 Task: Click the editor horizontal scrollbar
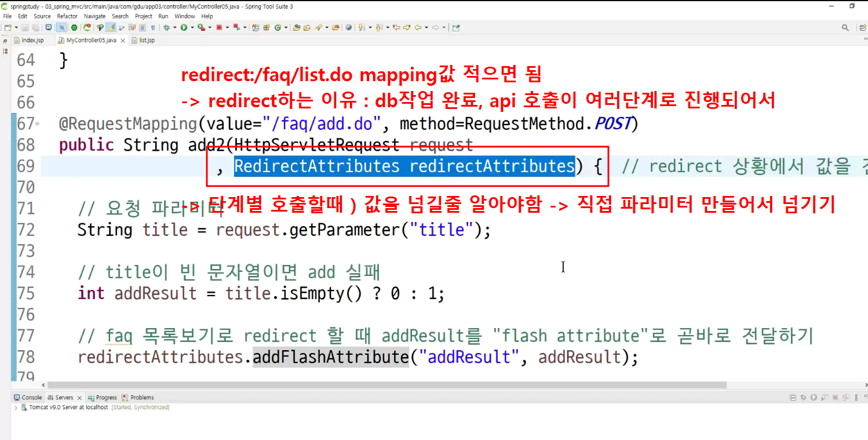386,385
